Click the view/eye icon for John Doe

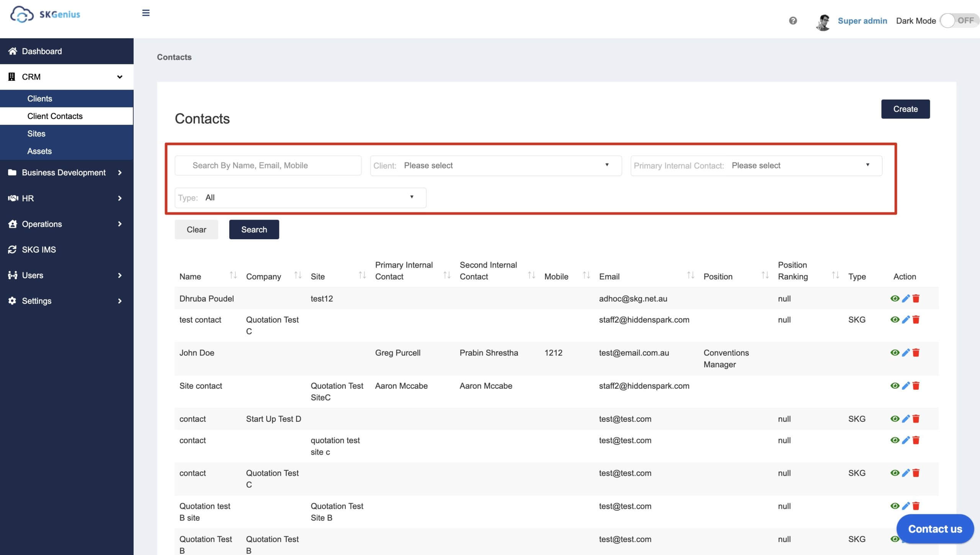pos(895,353)
